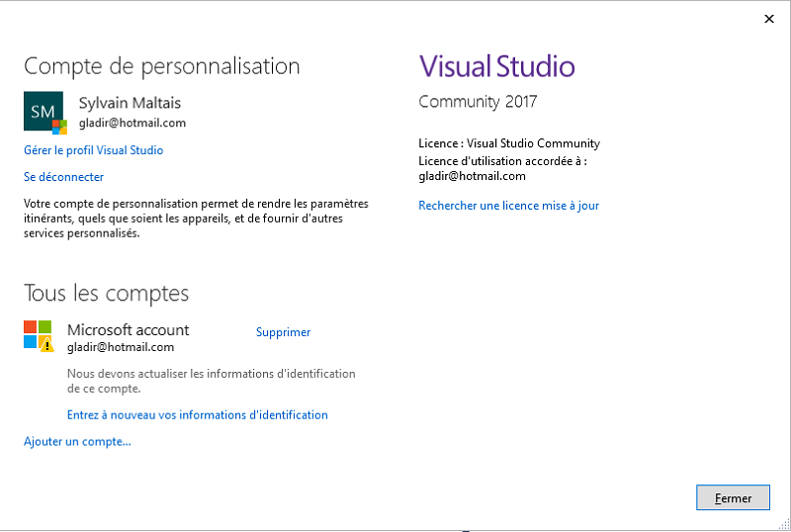The width and height of the screenshot is (791, 532).
Task: Click the Compte de personnalisation heading
Action: click(x=161, y=66)
